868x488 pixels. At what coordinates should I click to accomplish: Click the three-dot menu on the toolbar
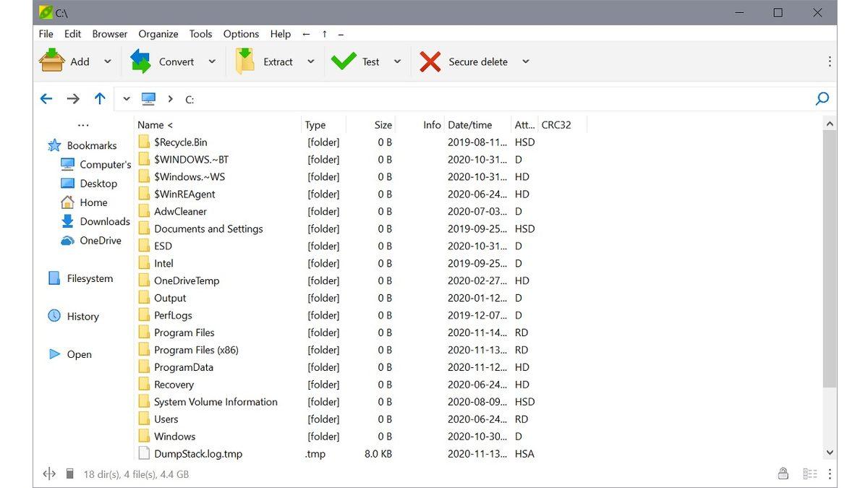[x=829, y=61]
